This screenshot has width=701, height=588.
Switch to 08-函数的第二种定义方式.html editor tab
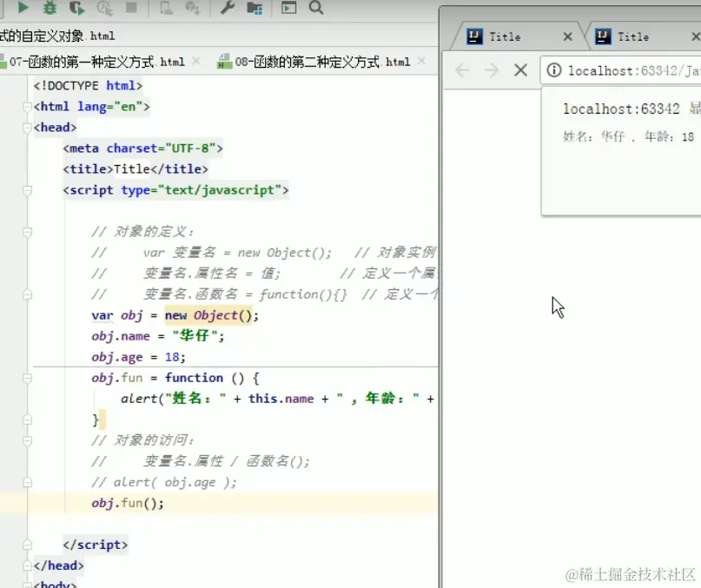click(322, 62)
